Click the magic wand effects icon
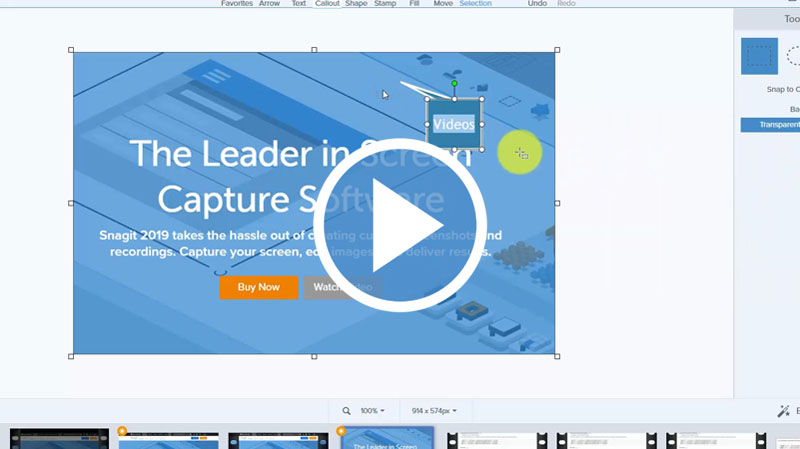The width and height of the screenshot is (800, 449). click(x=783, y=411)
